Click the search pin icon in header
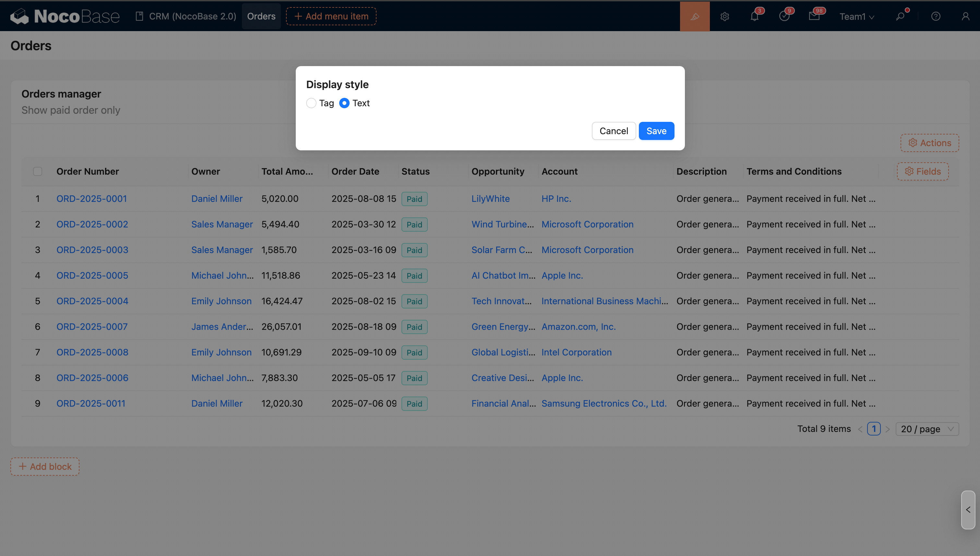The height and width of the screenshot is (556, 980). click(900, 17)
